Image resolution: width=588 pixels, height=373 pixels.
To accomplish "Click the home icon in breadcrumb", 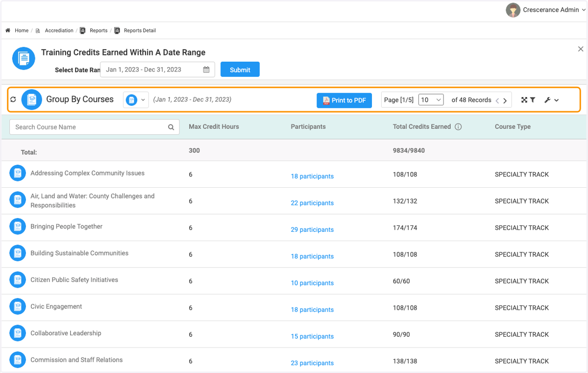I will [x=8, y=30].
